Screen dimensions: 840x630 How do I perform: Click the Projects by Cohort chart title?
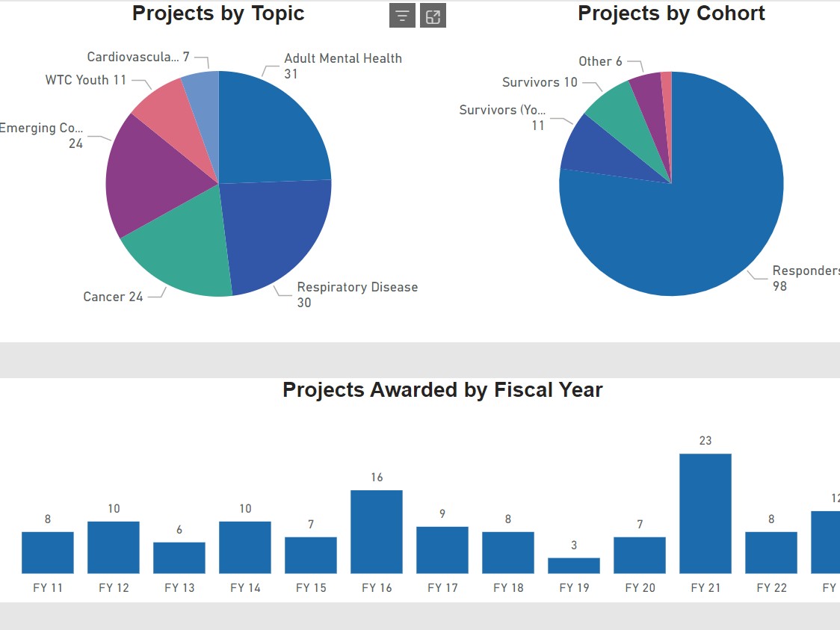[670, 13]
